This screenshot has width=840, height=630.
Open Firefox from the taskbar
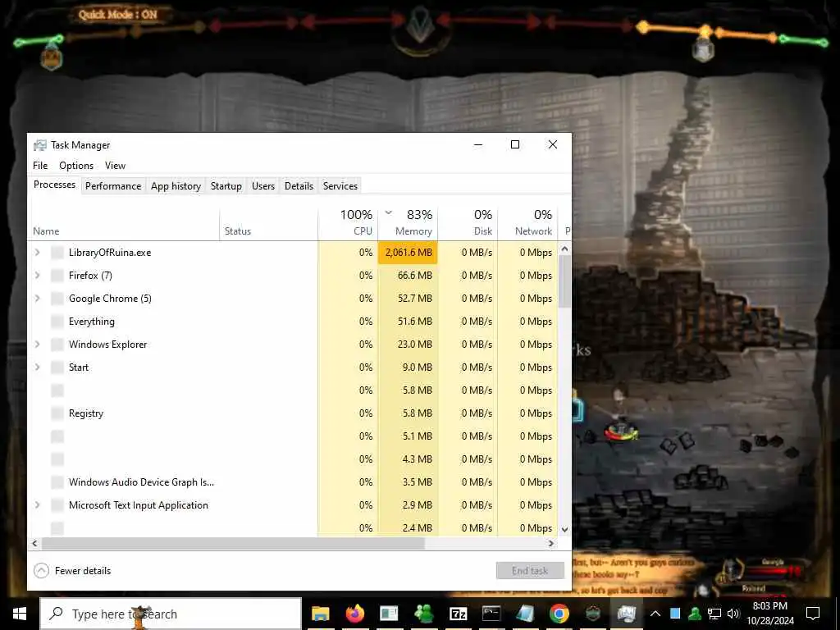[x=354, y=614]
